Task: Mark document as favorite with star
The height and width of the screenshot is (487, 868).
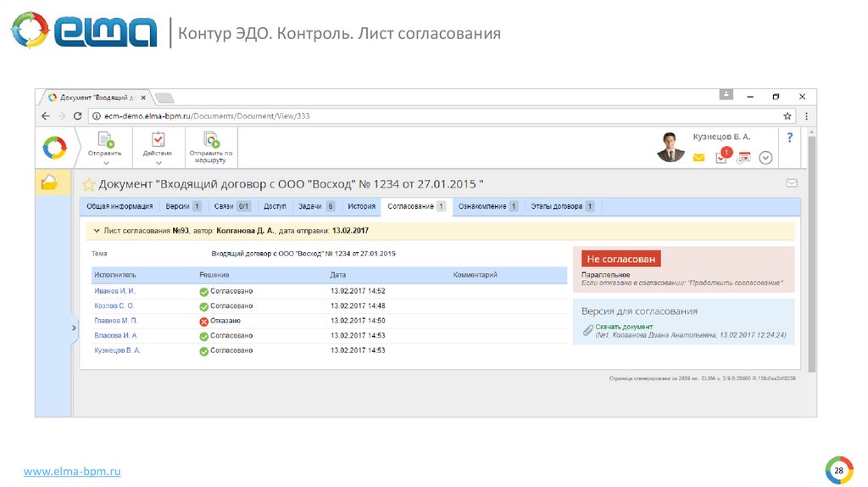Action: click(88, 184)
